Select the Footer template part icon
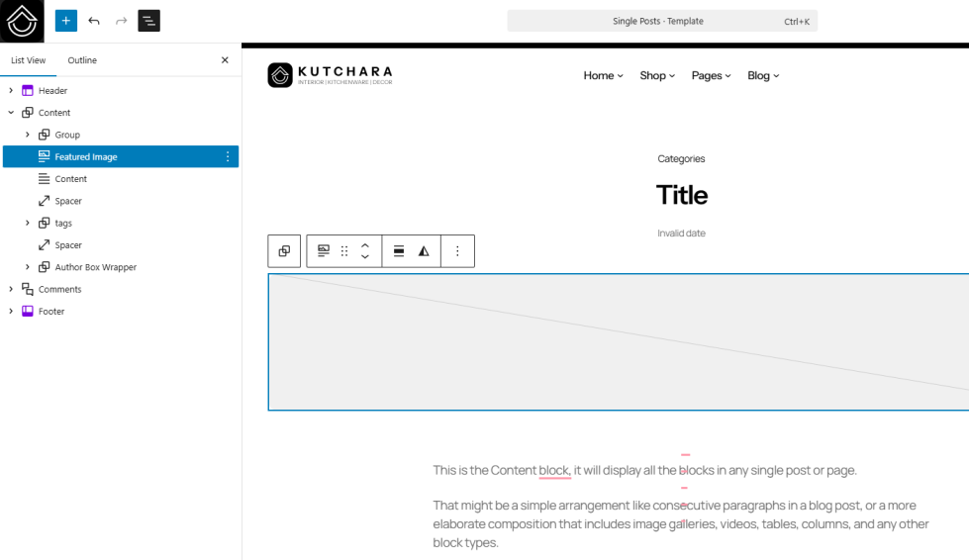The height and width of the screenshot is (560, 969). click(27, 312)
